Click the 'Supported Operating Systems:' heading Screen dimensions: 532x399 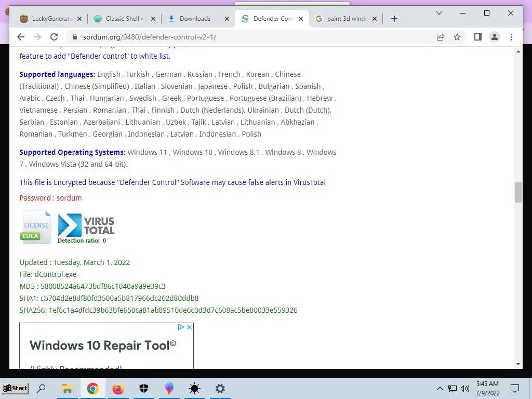[73, 152]
